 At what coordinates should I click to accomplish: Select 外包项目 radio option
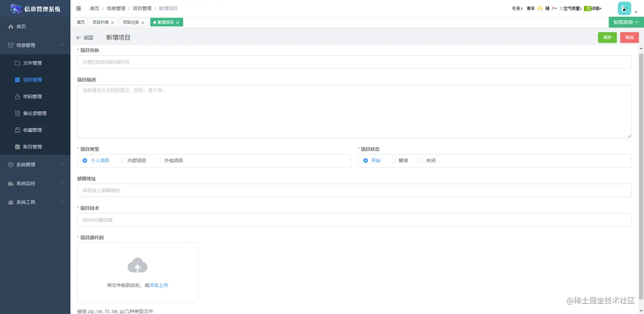tap(170, 160)
